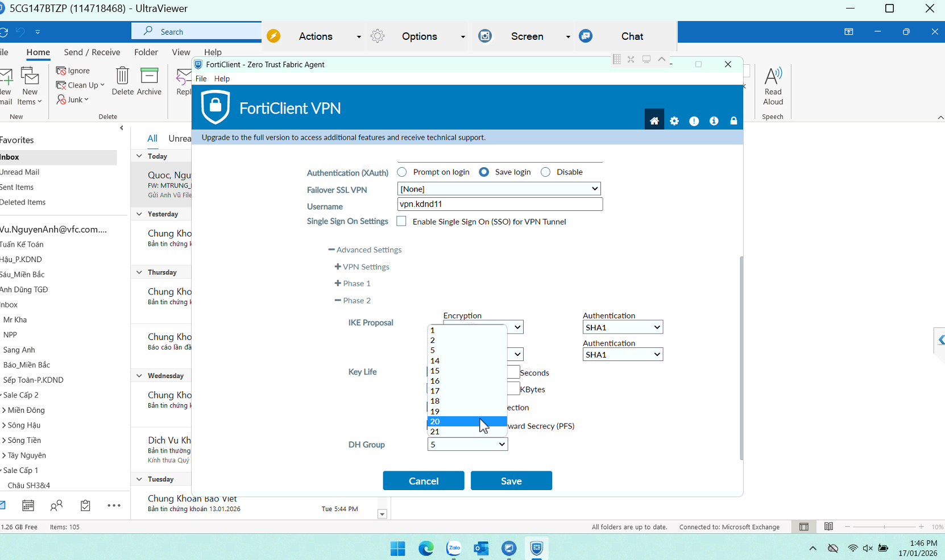Click the Cancel button
This screenshot has width=945, height=560.
point(423,480)
